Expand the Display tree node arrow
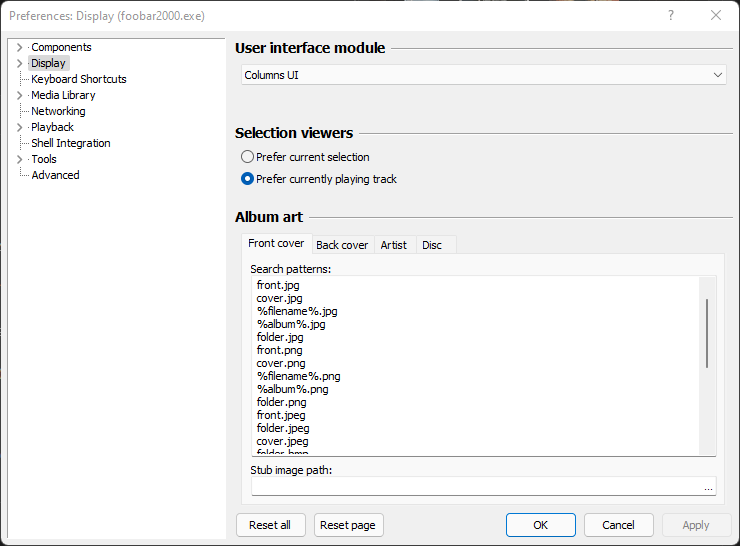The image size is (740, 546). pyautogui.click(x=19, y=63)
